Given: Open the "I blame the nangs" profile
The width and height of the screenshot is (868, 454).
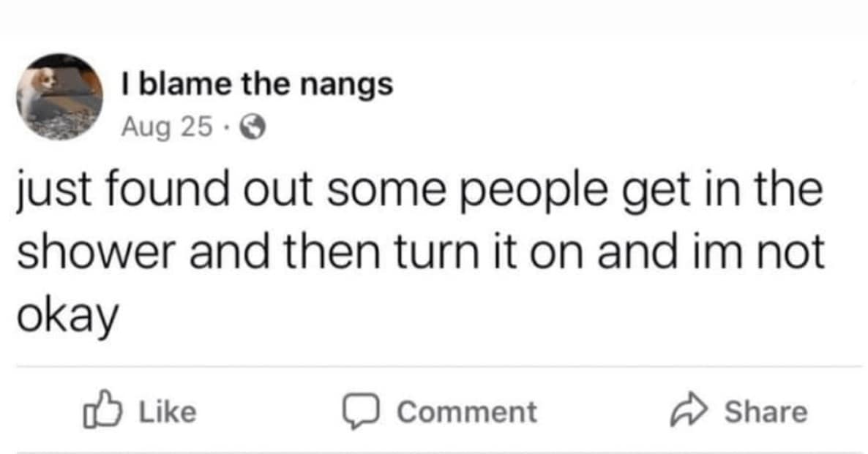Looking at the screenshot, I should (x=257, y=86).
